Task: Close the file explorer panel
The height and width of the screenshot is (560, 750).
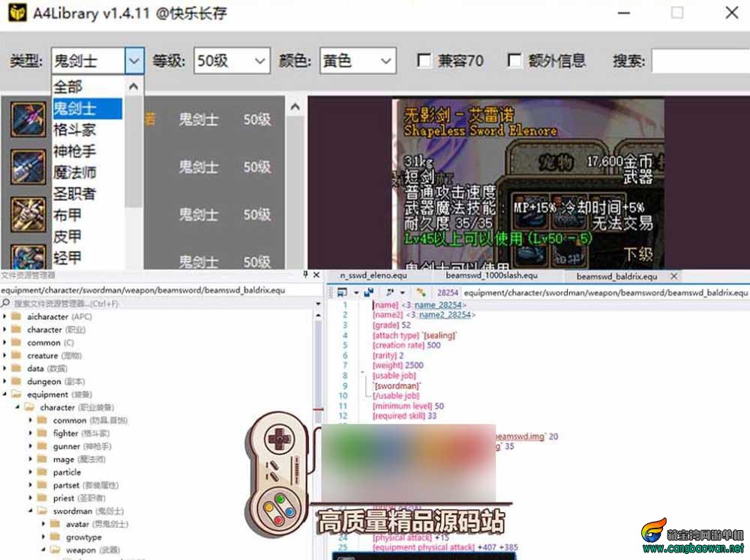Action: click(316, 274)
